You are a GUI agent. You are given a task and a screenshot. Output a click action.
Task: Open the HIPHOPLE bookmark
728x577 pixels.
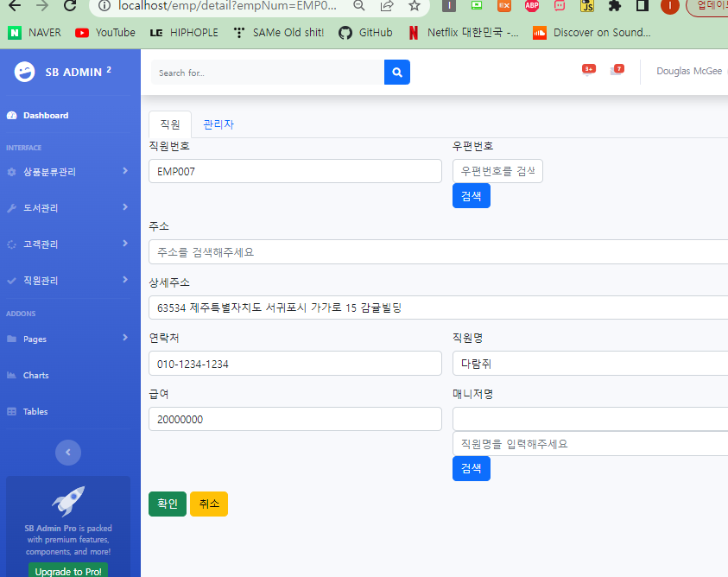click(184, 33)
